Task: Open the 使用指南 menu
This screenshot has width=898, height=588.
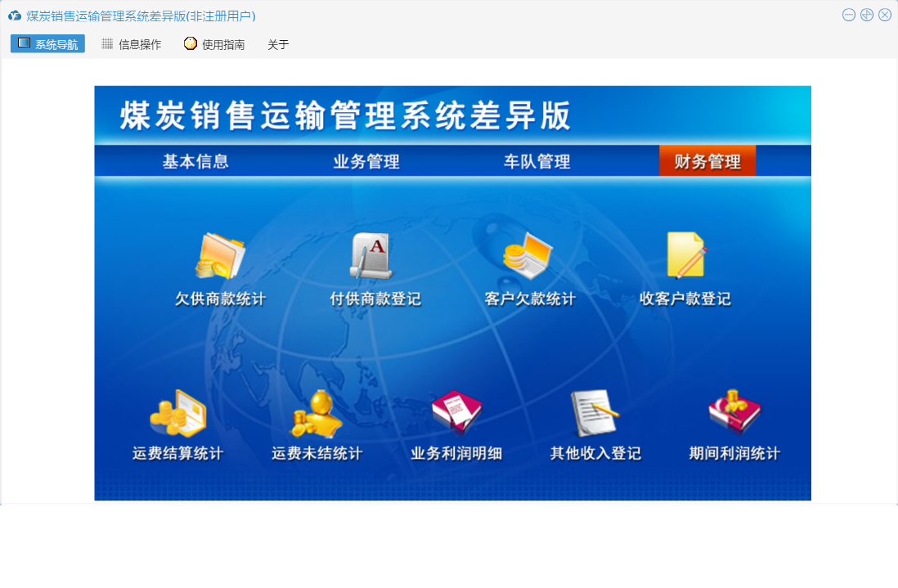Action: coord(214,44)
